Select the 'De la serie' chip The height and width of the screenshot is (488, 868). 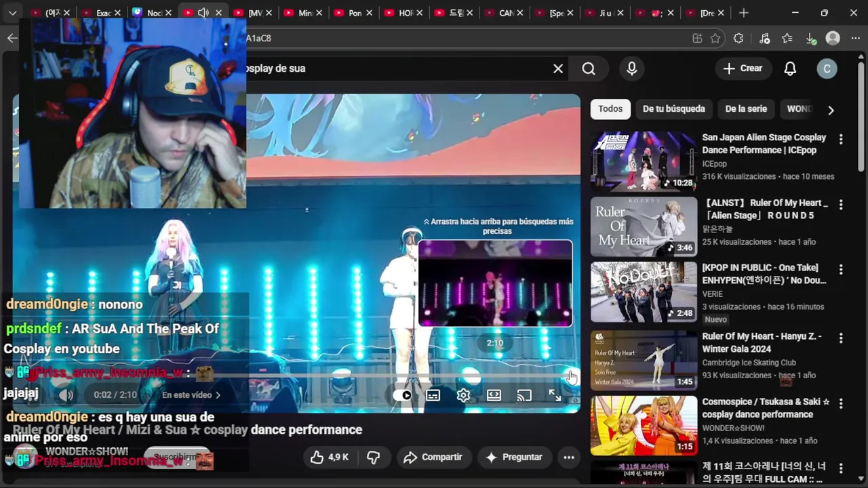point(746,108)
